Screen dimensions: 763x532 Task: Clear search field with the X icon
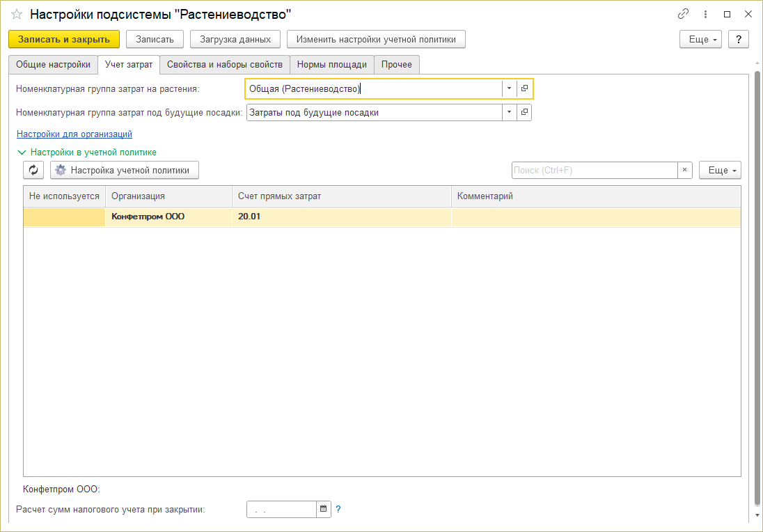point(684,170)
